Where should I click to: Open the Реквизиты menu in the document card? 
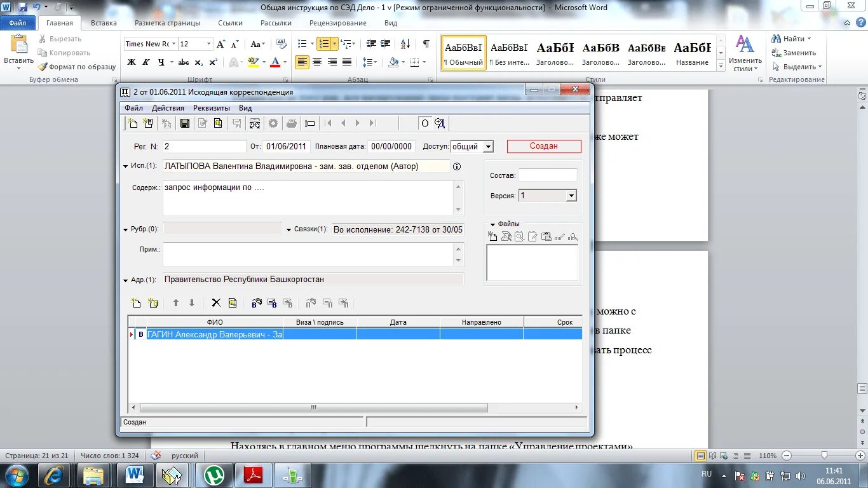tap(212, 108)
